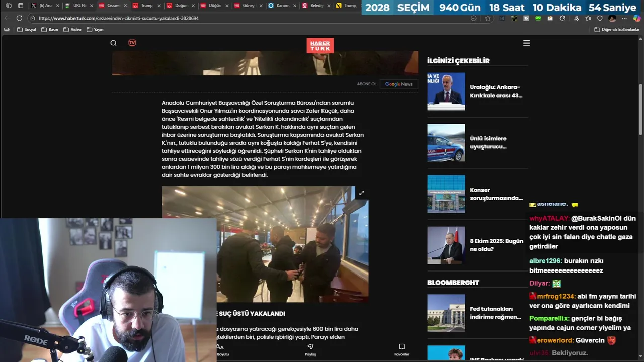Reload the current page
The width and height of the screenshot is (644, 362).
pyautogui.click(x=19, y=18)
